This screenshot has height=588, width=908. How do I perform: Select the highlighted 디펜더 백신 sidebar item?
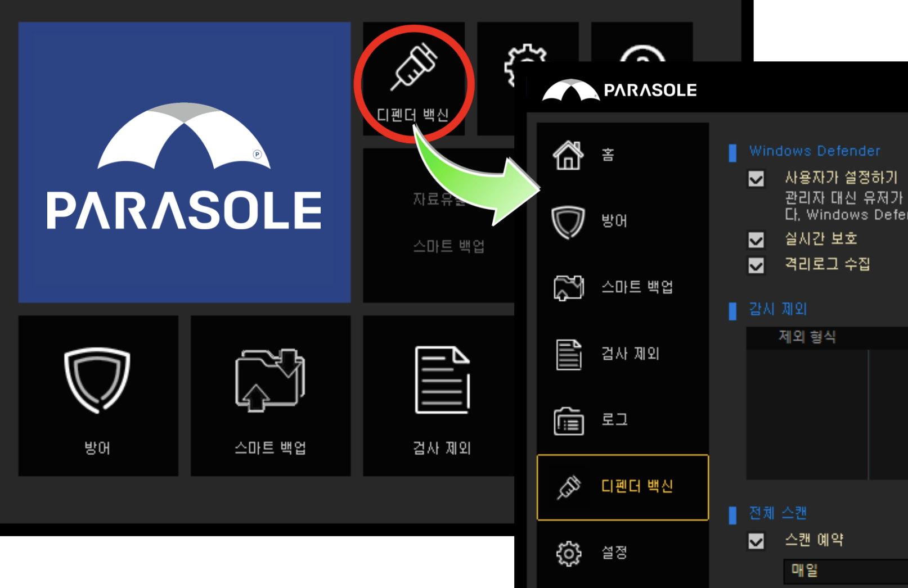tap(623, 487)
